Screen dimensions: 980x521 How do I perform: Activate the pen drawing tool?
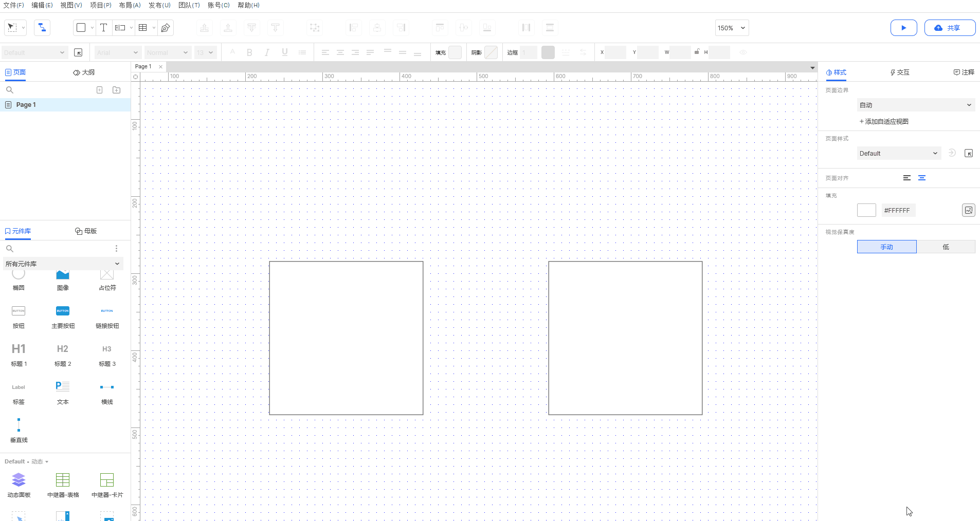[166, 28]
